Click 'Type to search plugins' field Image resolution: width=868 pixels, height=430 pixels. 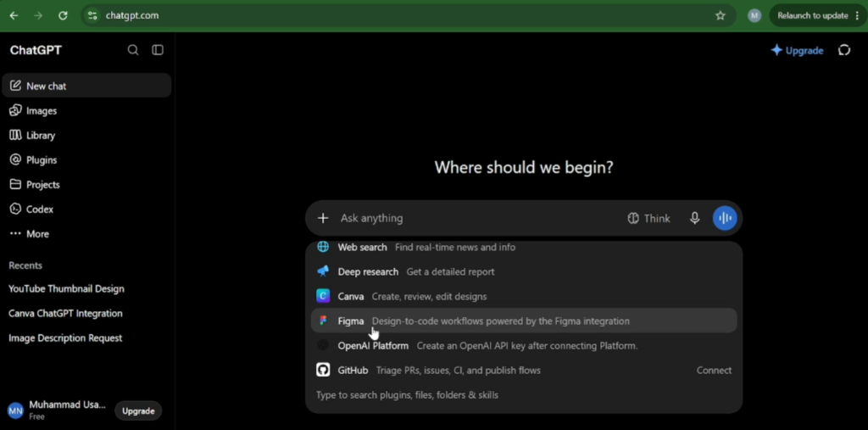coord(408,395)
